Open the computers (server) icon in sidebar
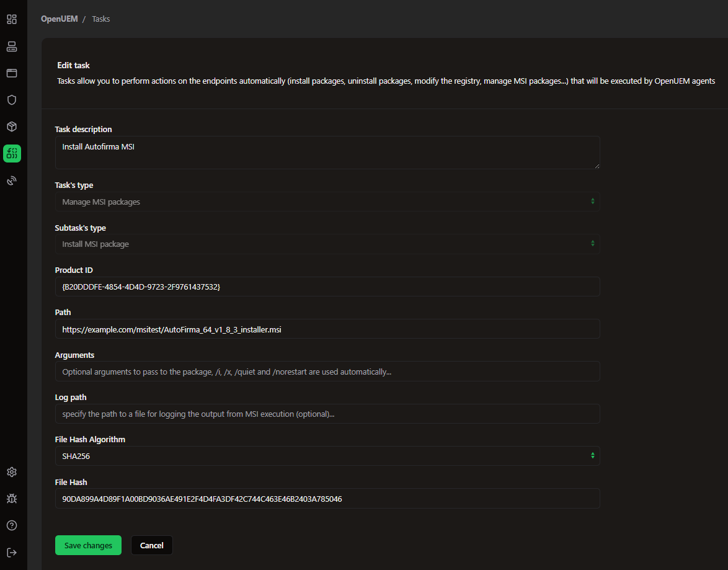This screenshot has width=728, height=570. (x=12, y=47)
